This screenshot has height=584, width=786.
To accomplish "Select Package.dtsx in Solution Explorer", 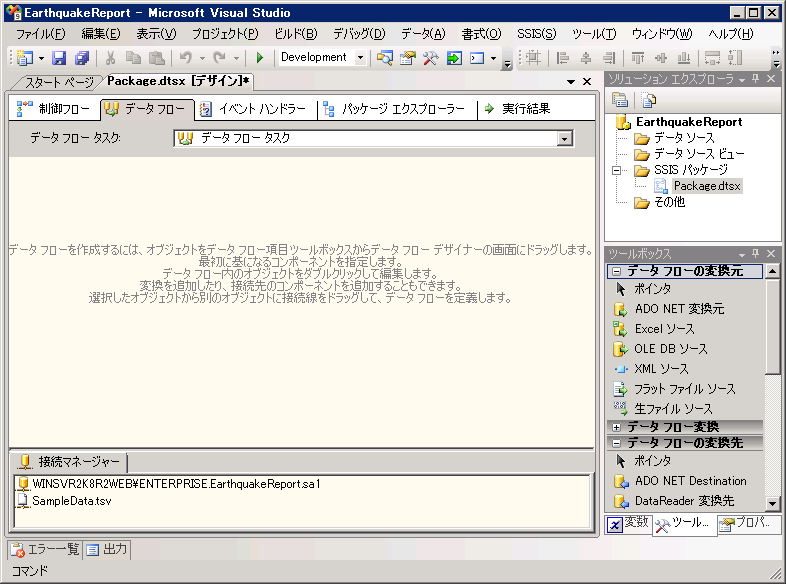I will [706, 186].
